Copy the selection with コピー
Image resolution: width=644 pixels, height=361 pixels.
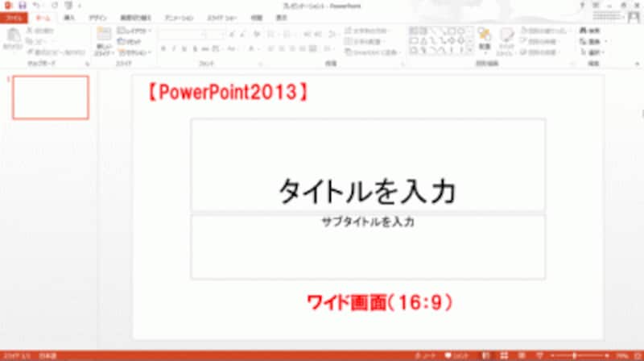coord(37,42)
